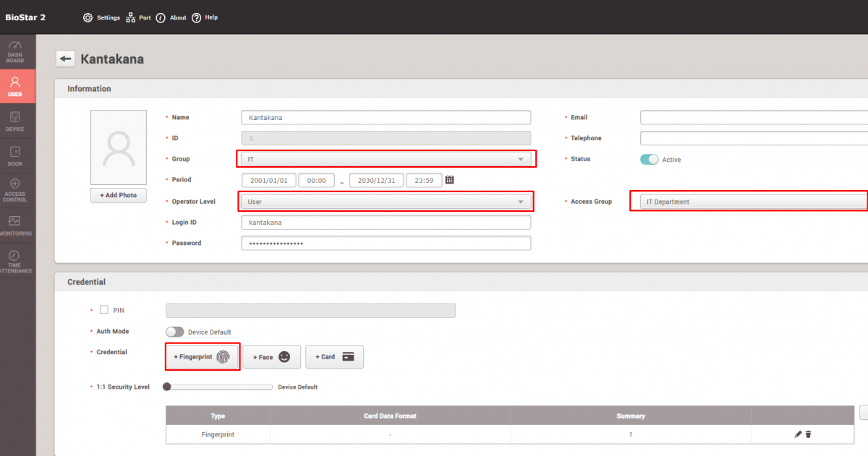868x456 pixels.
Task: Open the Door sidebar section
Action: [x=15, y=156]
